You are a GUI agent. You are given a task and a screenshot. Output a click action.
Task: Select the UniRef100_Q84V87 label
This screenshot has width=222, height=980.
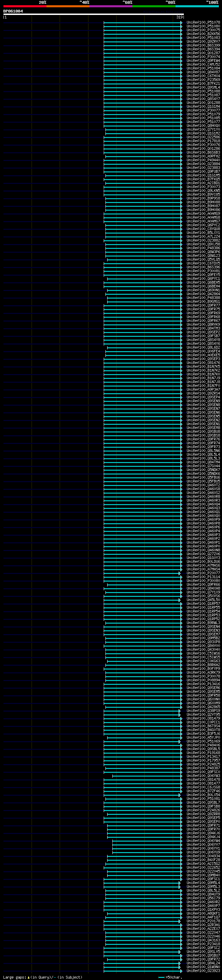203,72
